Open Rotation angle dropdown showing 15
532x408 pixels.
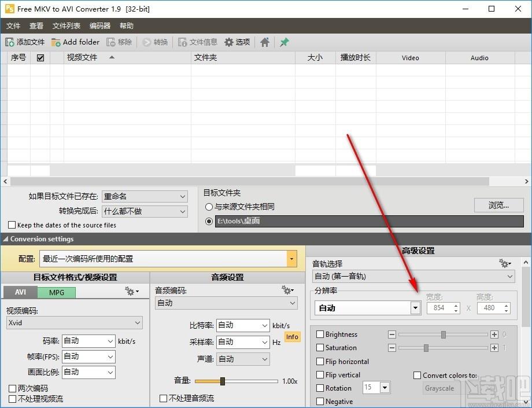tap(385, 388)
